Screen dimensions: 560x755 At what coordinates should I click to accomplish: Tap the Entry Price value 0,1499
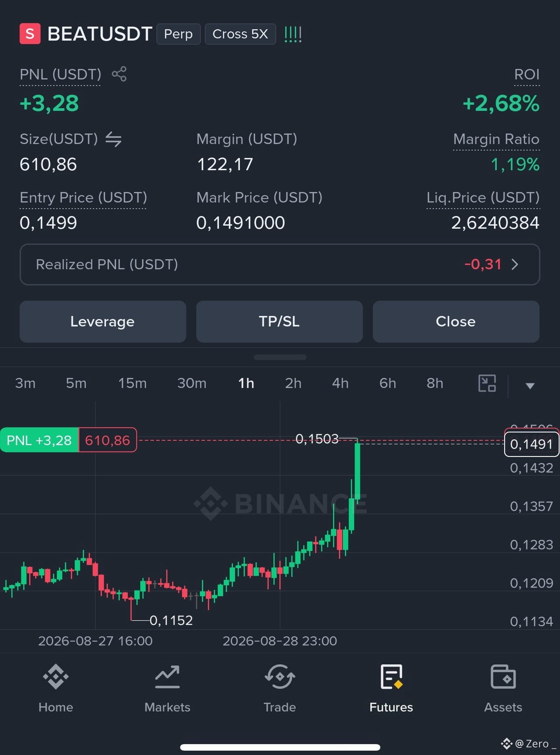[x=48, y=223]
